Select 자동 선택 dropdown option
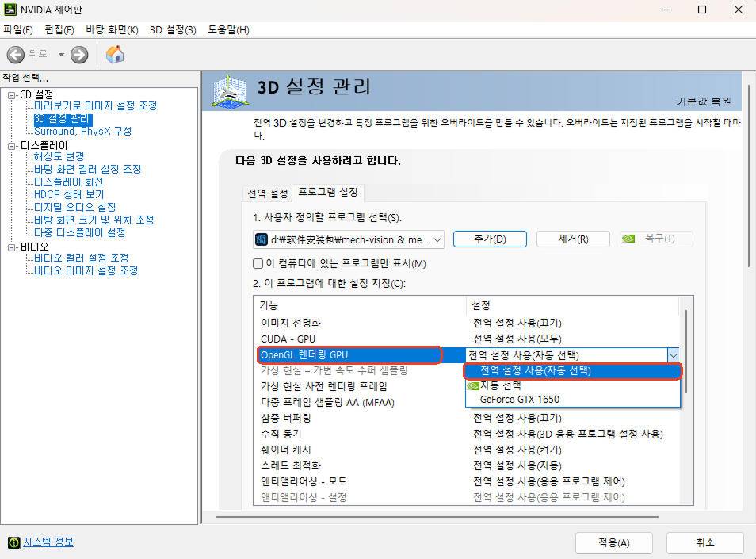The width and height of the screenshot is (756, 559). [572, 385]
